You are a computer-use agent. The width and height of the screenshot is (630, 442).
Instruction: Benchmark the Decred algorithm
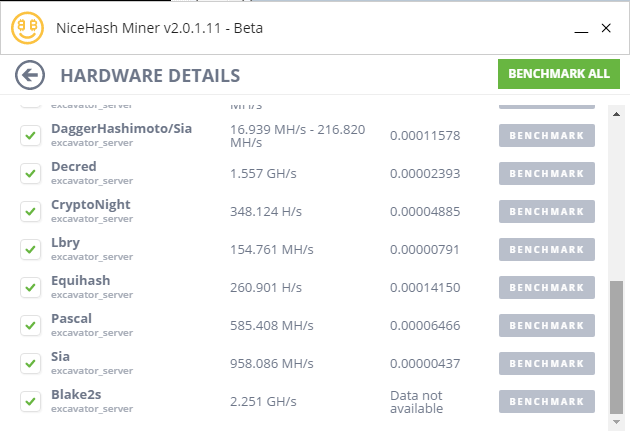tap(547, 174)
